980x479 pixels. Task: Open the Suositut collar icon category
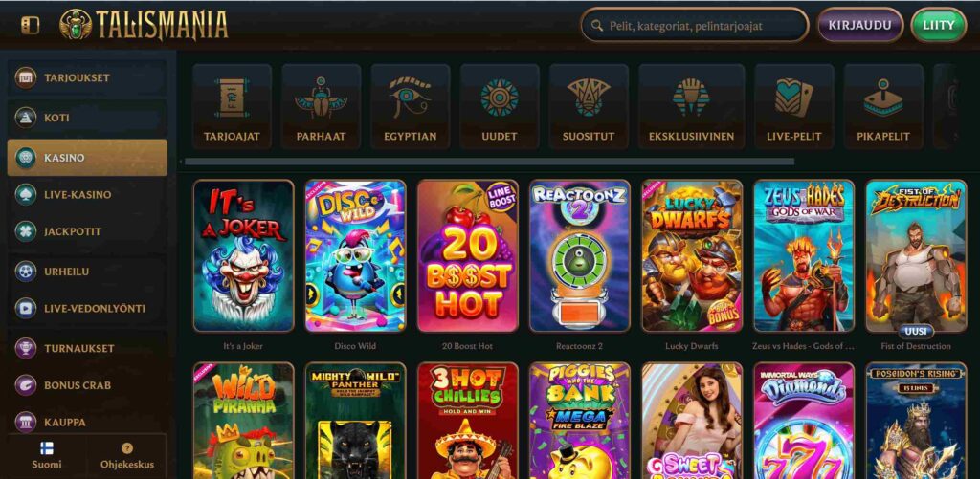(589, 107)
